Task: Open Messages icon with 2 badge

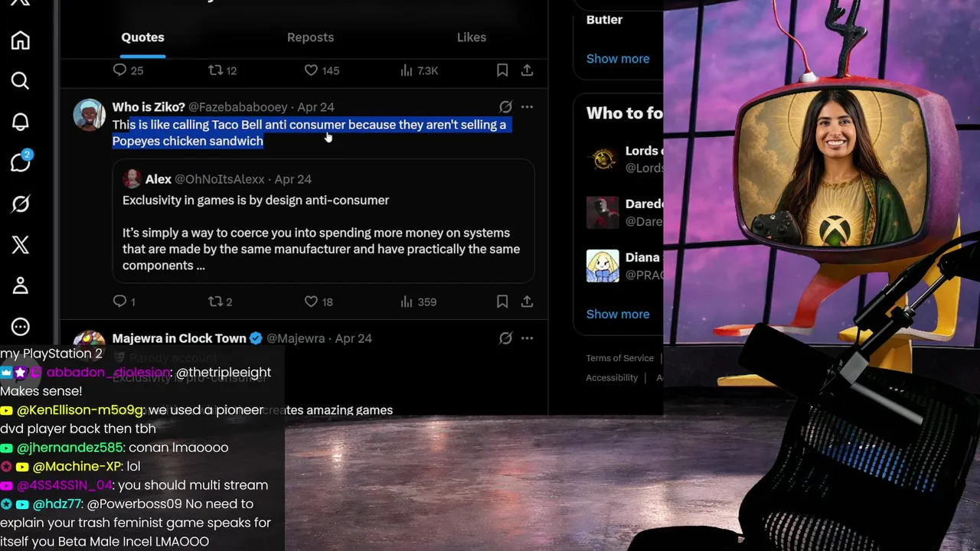Action: (x=21, y=161)
